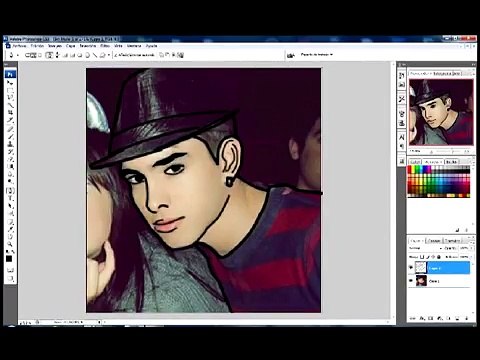Select the Eraser tool
Screen dimensions: 480x360
pos(10,159)
